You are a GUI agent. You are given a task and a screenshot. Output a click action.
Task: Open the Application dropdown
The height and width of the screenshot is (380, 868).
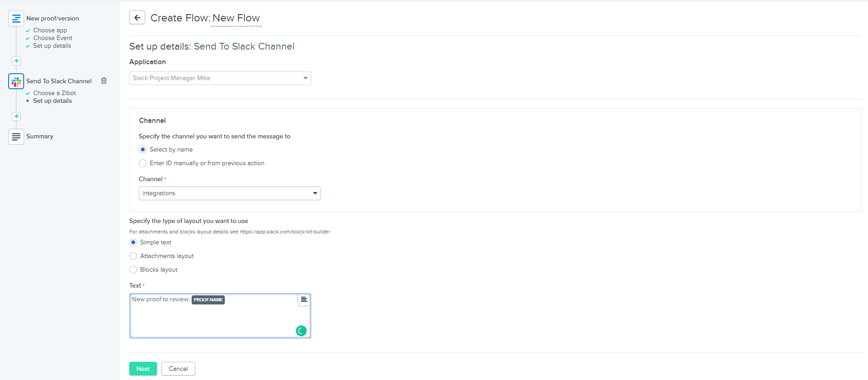(220, 78)
